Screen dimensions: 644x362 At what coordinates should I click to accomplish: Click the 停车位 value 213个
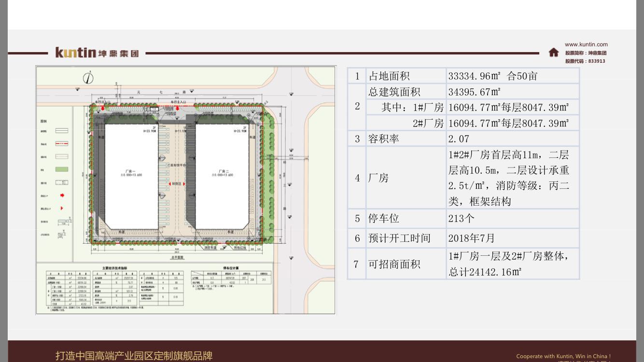(x=461, y=219)
